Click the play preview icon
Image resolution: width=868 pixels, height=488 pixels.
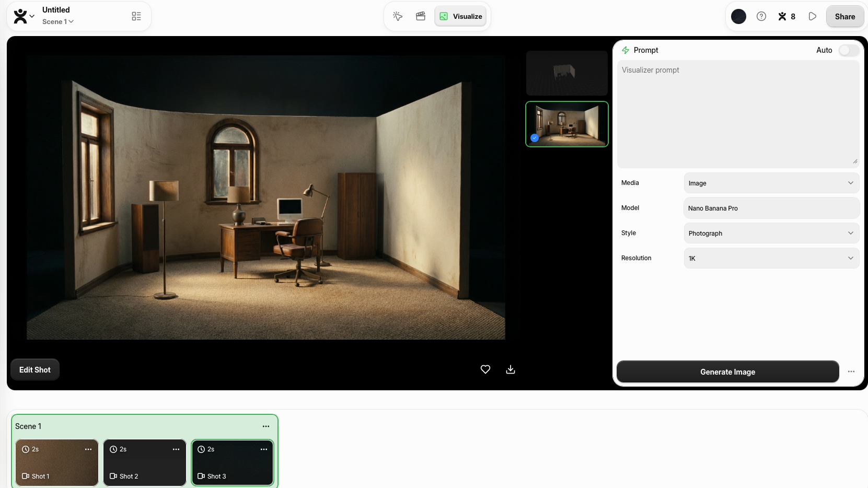[812, 16]
